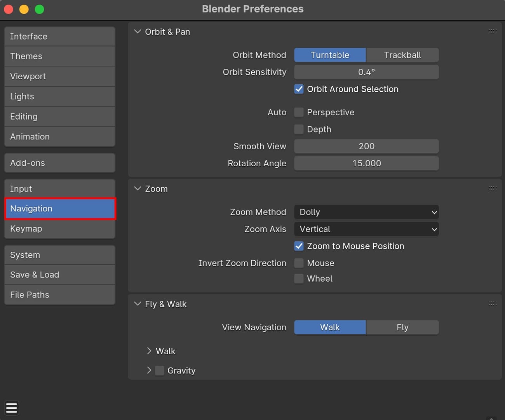Open the Save & Load tab
Image resolution: width=505 pixels, height=420 pixels.
pos(60,275)
